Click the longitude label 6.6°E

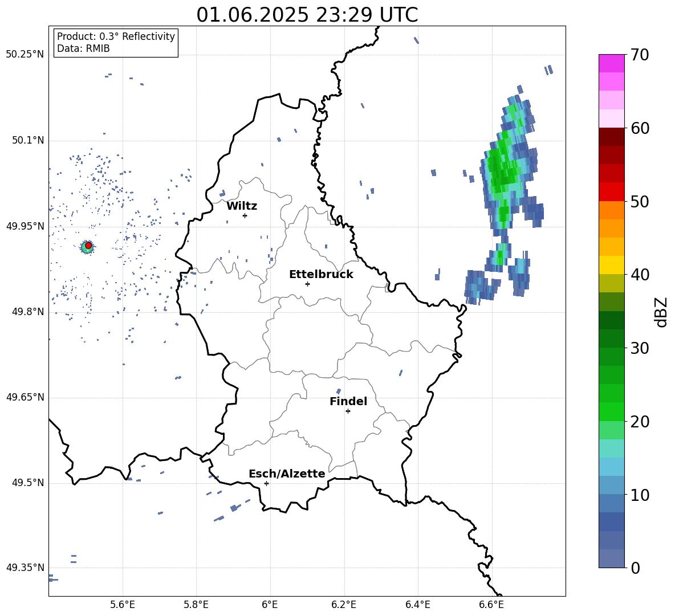coord(491,605)
